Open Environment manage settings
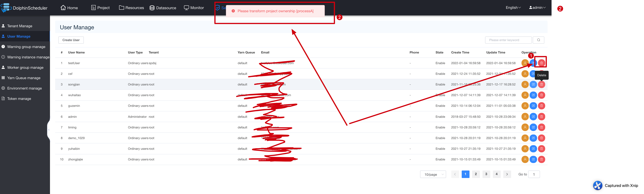The image size is (644, 194). [25, 88]
